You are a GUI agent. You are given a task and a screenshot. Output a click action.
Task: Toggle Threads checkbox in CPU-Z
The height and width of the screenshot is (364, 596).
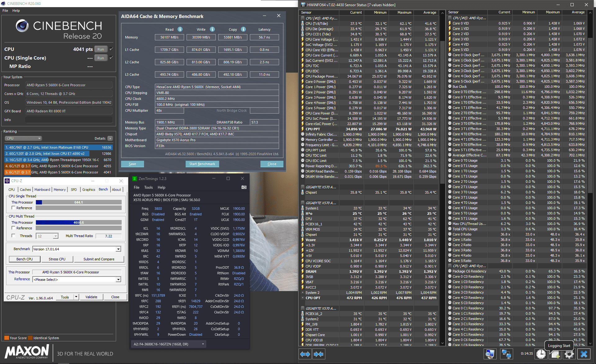pos(13,236)
